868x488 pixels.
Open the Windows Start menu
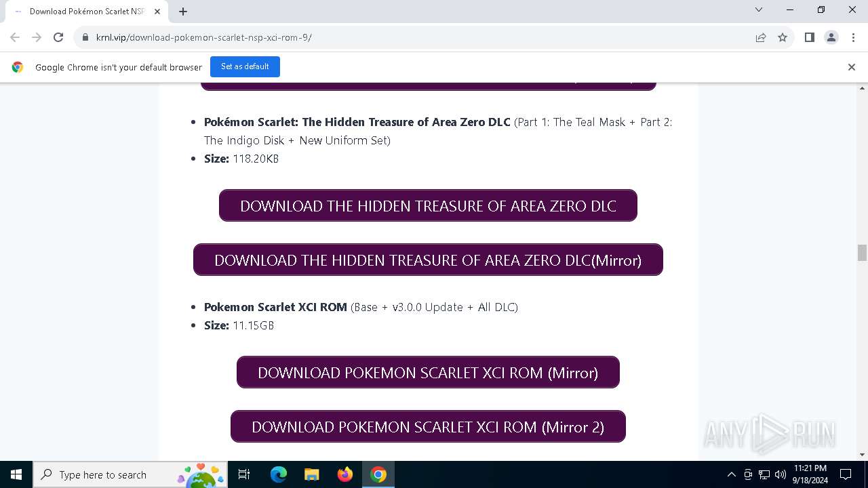(x=16, y=474)
